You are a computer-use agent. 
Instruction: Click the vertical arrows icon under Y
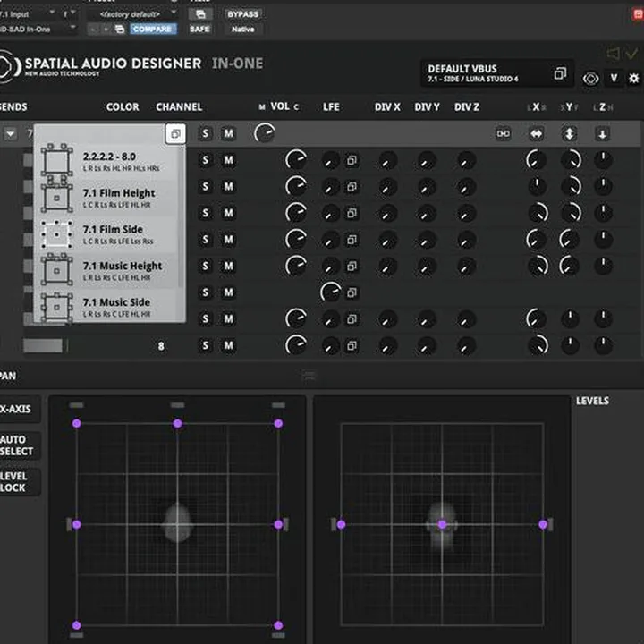tap(569, 133)
